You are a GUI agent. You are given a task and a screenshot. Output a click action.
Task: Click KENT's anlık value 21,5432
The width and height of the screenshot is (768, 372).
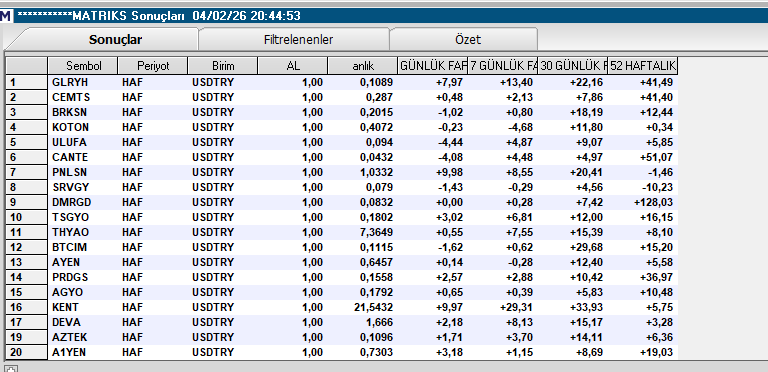(x=373, y=307)
